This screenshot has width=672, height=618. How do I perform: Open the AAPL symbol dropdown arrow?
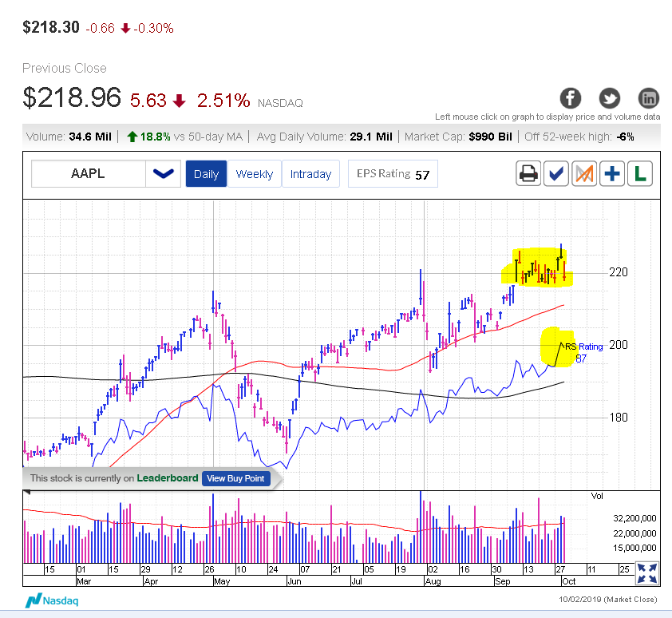coord(163,173)
